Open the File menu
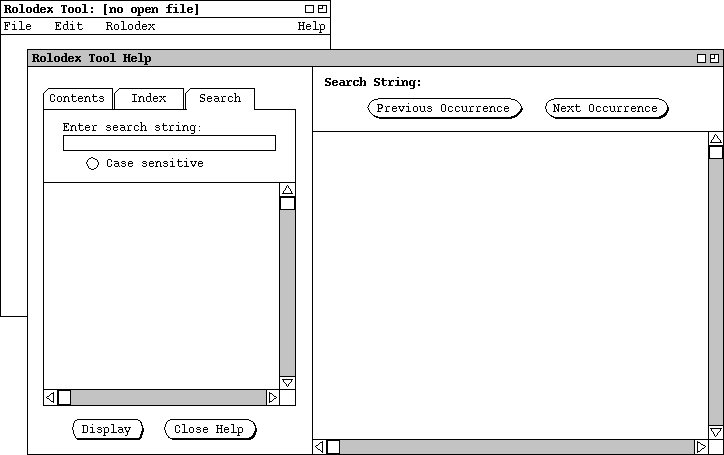The width and height of the screenshot is (724, 455). pos(18,26)
